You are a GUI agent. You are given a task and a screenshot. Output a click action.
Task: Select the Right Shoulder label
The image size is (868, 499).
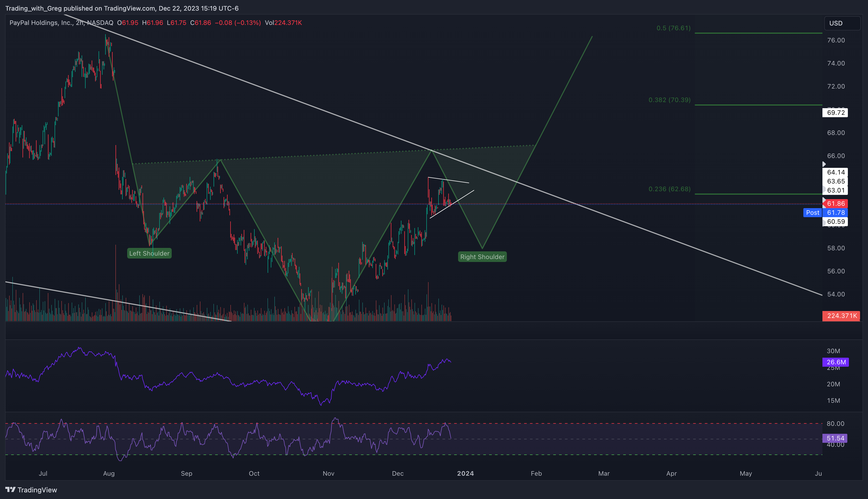click(482, 257)
